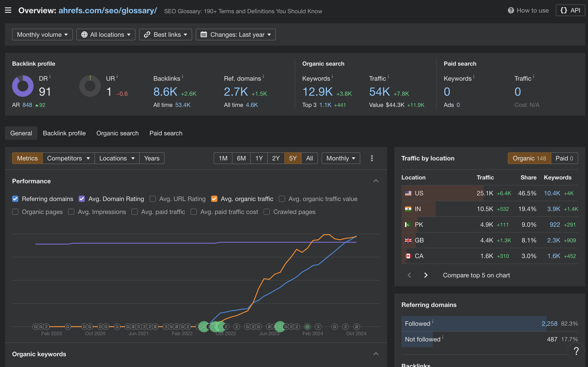Open the Monthly granularity dropdown
588x367 pixels.
341,158
